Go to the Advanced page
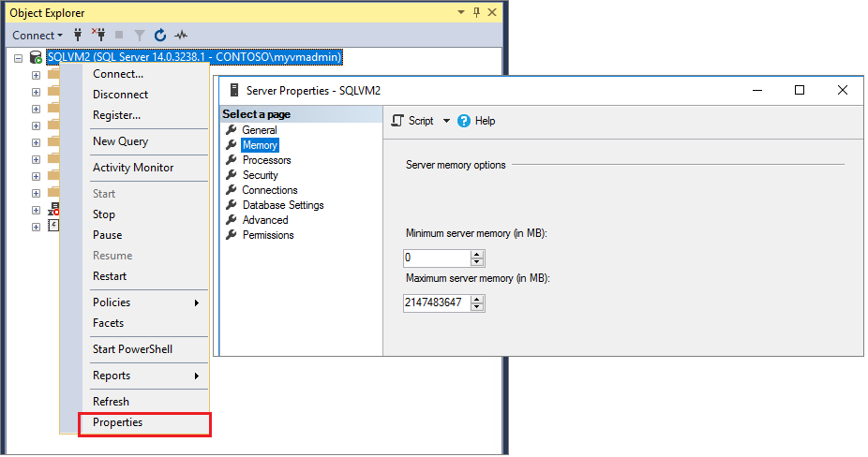Viewport: 868px width, 457px height. pos(264,220)
